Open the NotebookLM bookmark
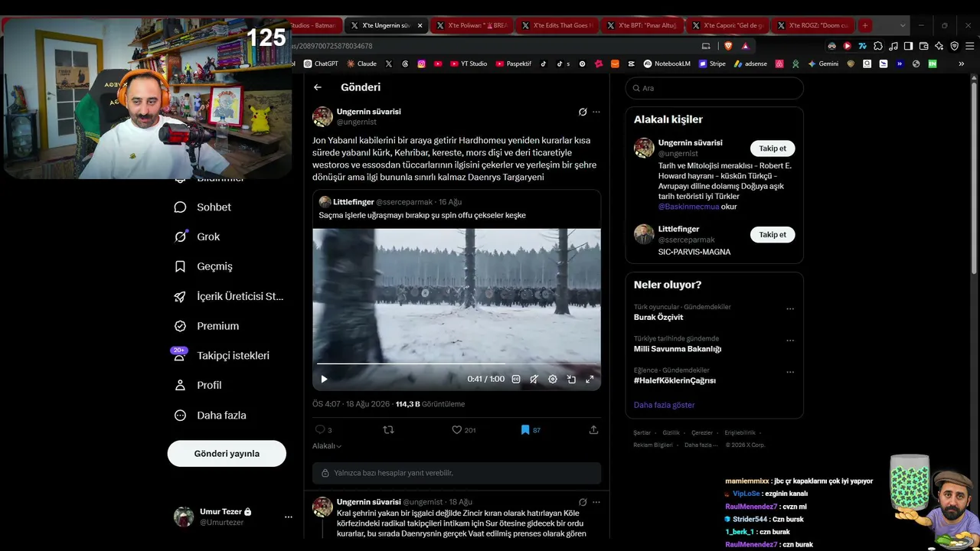Screen dimensions: 980x551 (x=667, y=64)
